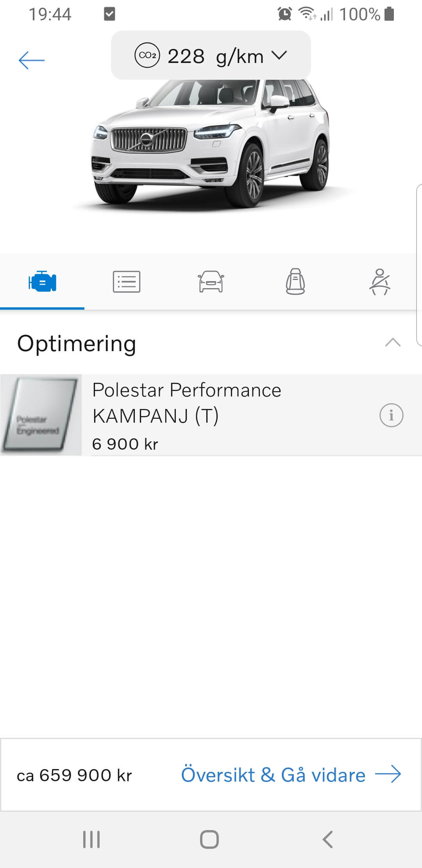Tap the 6 900 kr price text

[x=125, y=444]
